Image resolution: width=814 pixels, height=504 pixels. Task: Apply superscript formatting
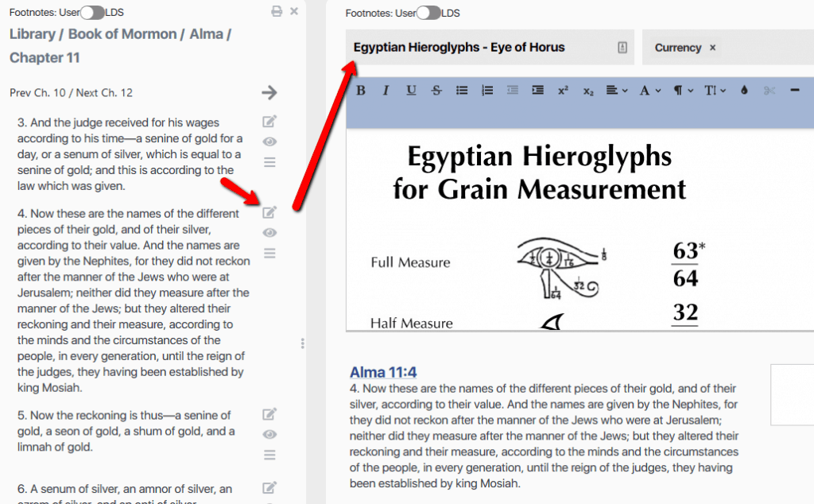[564, 90]
